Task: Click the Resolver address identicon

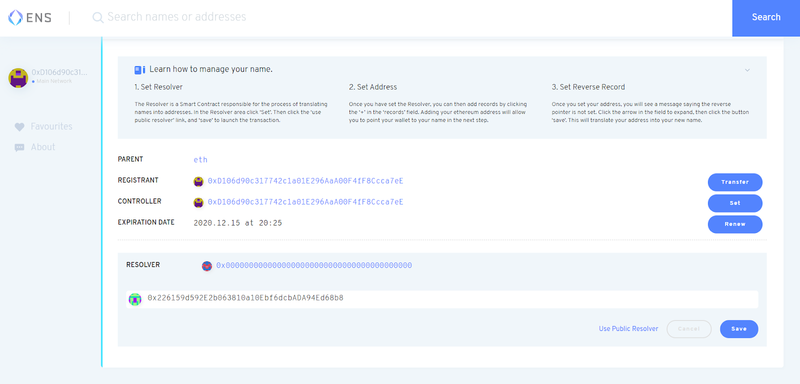Action: pos(207,266)
